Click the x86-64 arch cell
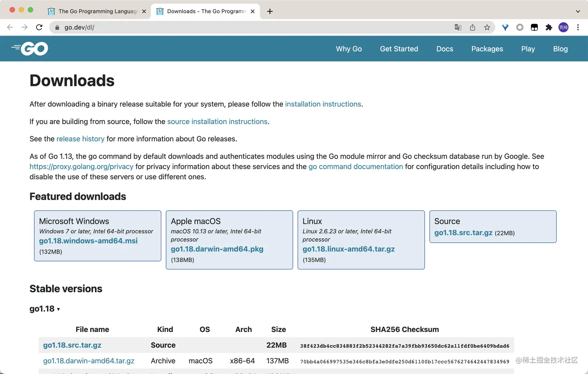Image resolution: width=588 pixels, height=374 pixels. point(242,361)
